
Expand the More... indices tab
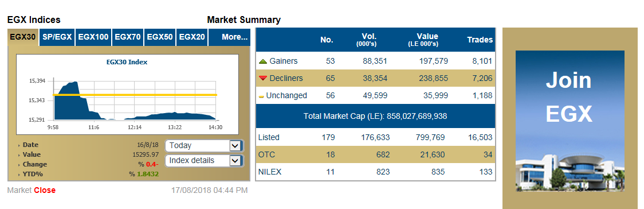click(230, 37)
